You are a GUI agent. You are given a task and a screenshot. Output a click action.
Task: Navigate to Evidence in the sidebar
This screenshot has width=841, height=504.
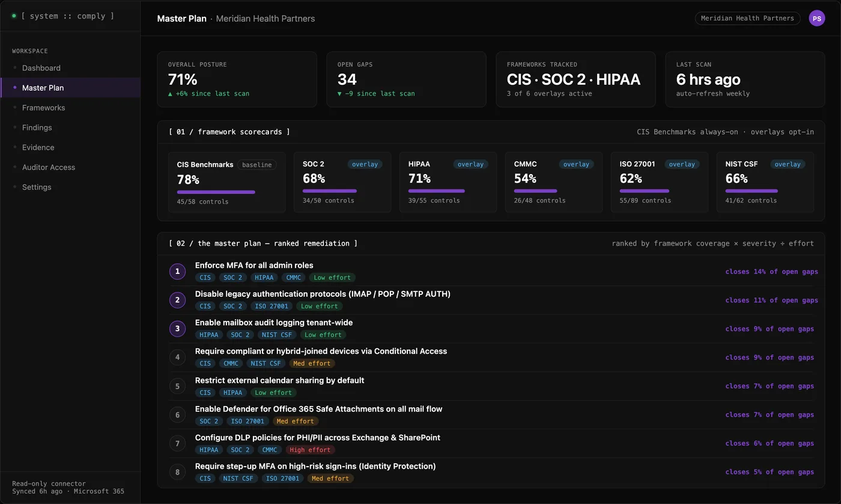point(70,147)
